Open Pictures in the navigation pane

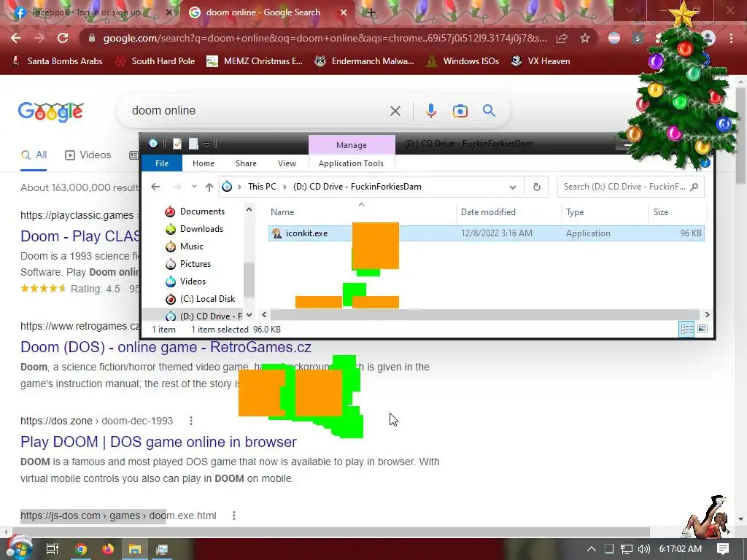point(187,264)
